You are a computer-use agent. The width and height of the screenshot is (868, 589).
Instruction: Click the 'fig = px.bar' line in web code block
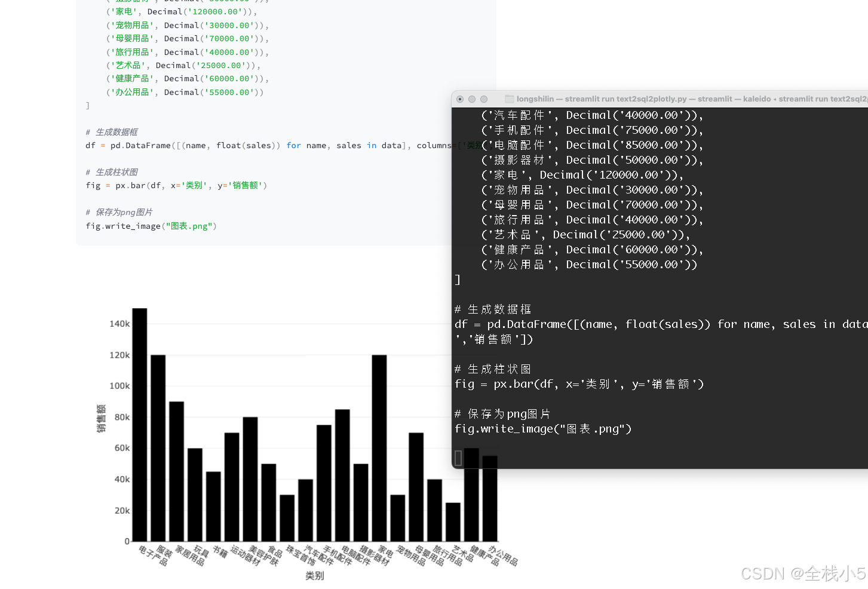(x=176, y=185)
